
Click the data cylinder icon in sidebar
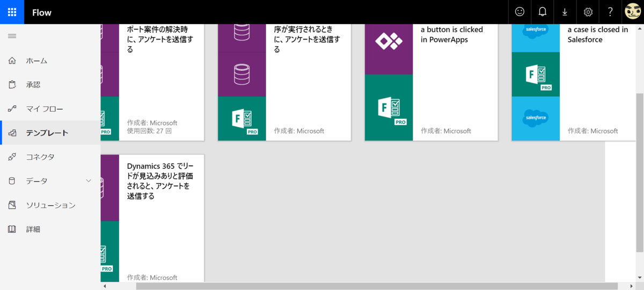(12, 181)
